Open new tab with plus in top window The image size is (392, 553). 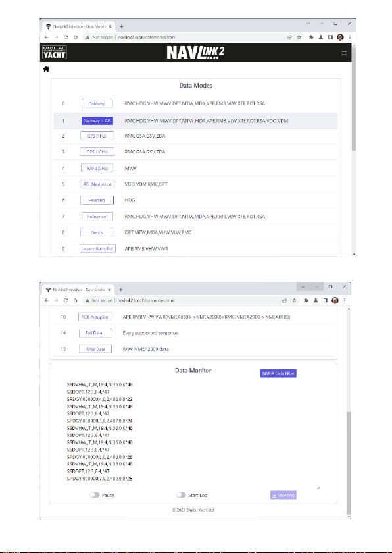[x=122, y=26]
